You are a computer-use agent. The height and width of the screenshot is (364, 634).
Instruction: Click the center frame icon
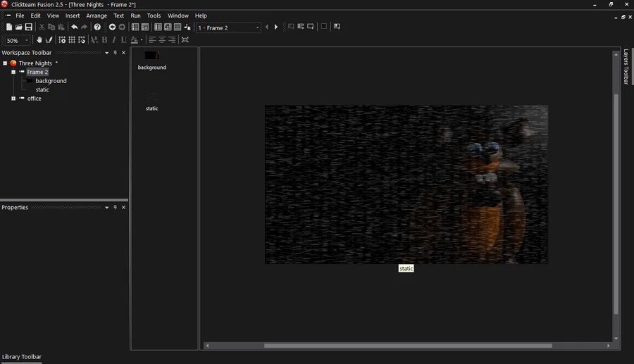click(x=185, y=40)
